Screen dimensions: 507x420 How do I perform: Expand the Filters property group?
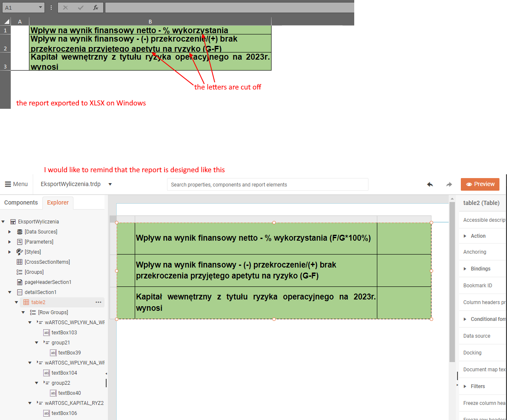coord(465,386)
